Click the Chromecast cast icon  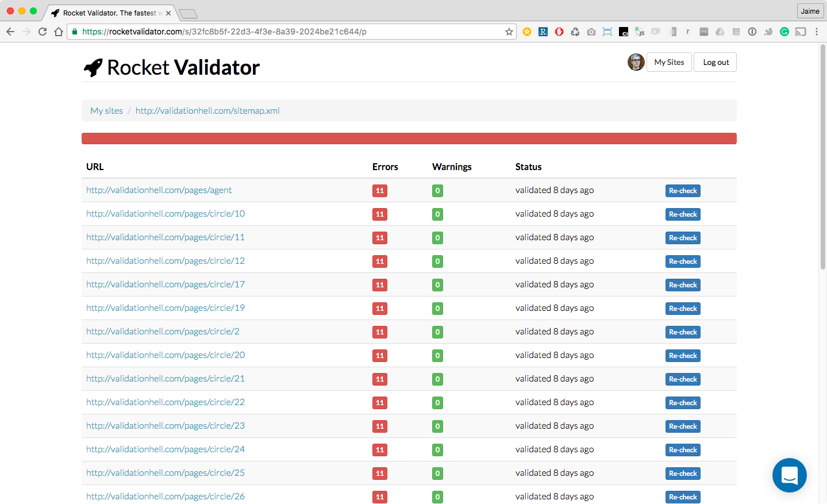coord(801,32)
